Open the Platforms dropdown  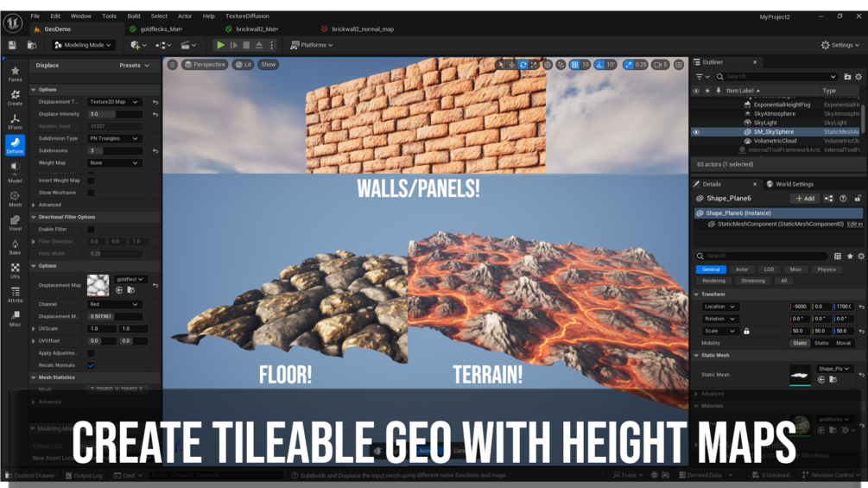click(x=312, y=45)
